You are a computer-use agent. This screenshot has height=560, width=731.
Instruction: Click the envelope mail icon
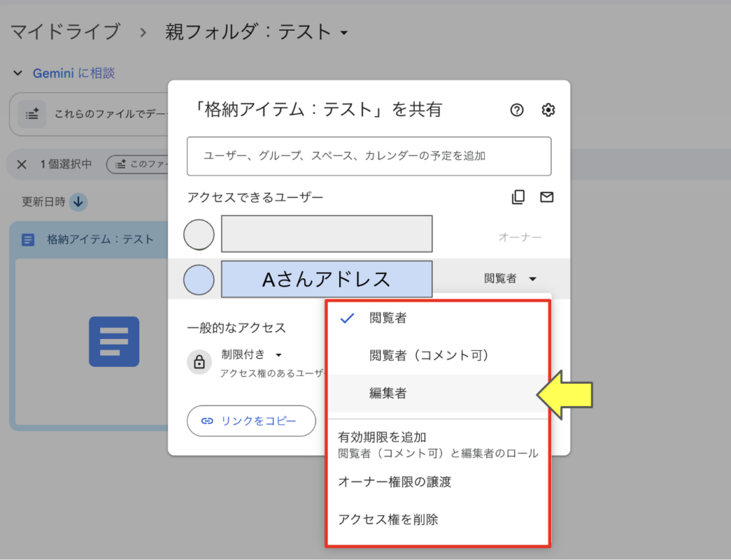[x=547, y=198]
